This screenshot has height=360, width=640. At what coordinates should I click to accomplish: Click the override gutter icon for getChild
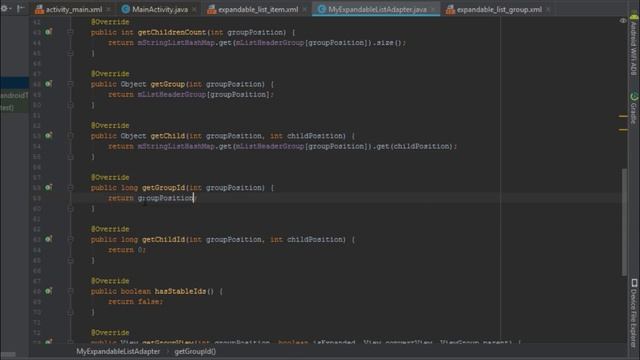pyautogui.click(x=49, y=136)
